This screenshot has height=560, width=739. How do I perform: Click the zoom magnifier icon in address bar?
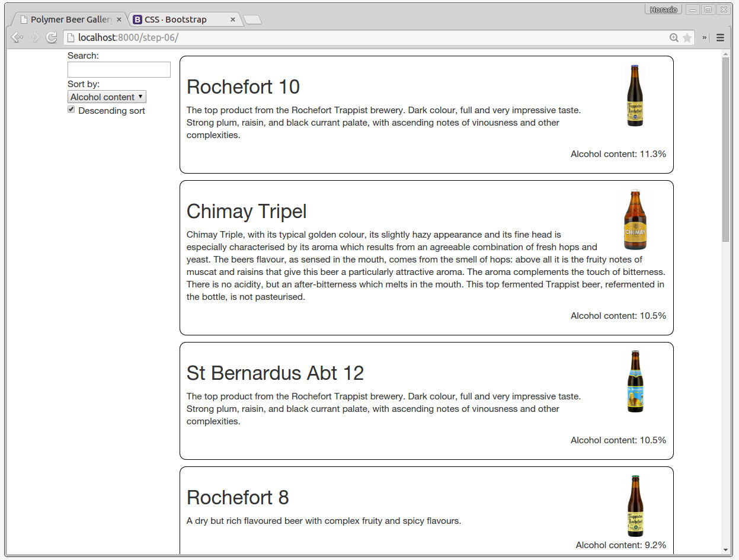(674, 38)
